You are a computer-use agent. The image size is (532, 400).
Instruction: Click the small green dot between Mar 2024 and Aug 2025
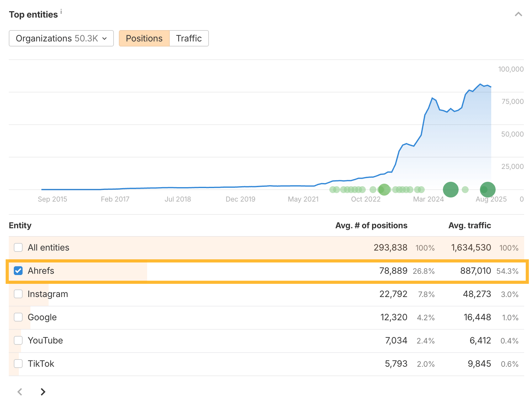[x=465, y=189]
